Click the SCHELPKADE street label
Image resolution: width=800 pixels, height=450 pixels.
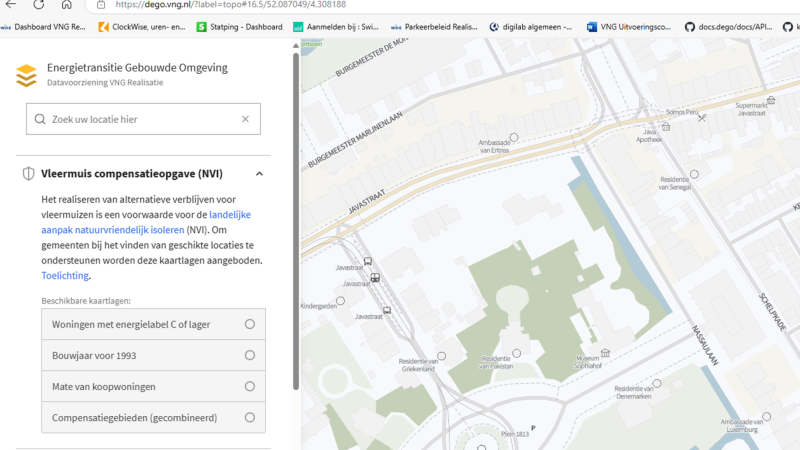772,312
